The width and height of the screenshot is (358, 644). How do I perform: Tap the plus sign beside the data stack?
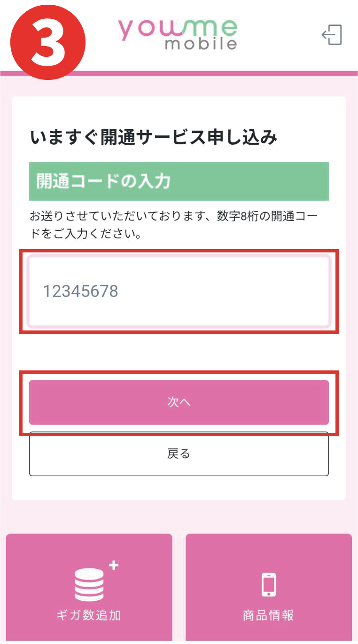[x=114, y=565]
